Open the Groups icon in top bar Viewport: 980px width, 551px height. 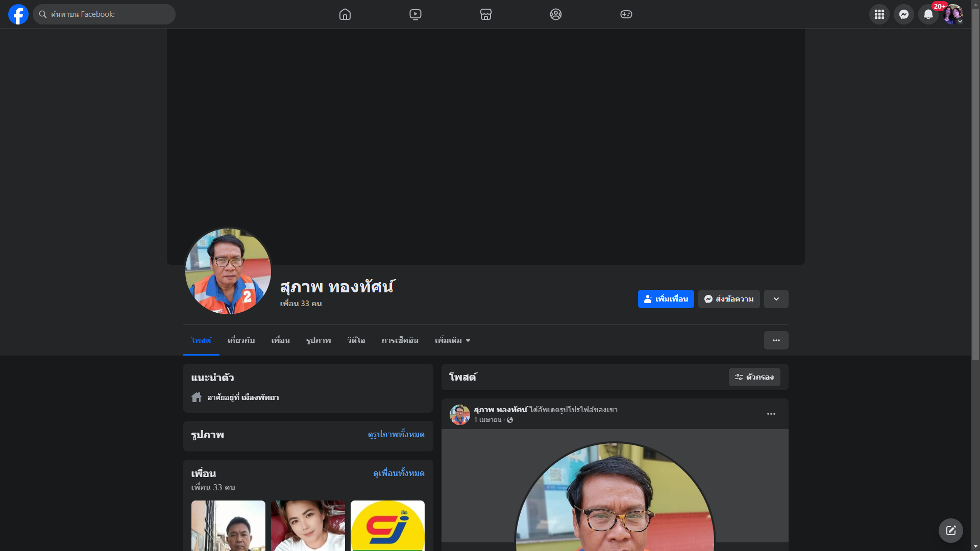coord(556,14)
